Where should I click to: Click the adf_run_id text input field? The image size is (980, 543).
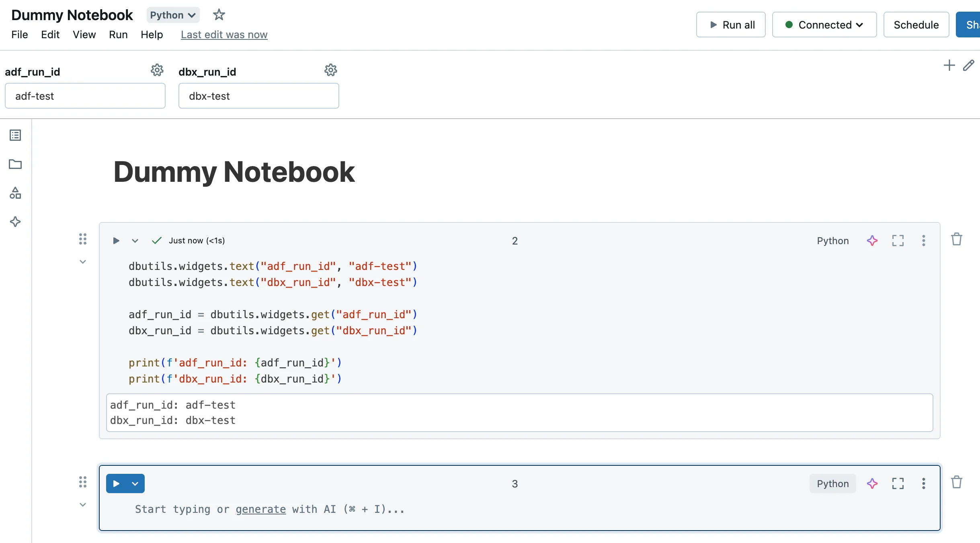(x=85, y=96)
